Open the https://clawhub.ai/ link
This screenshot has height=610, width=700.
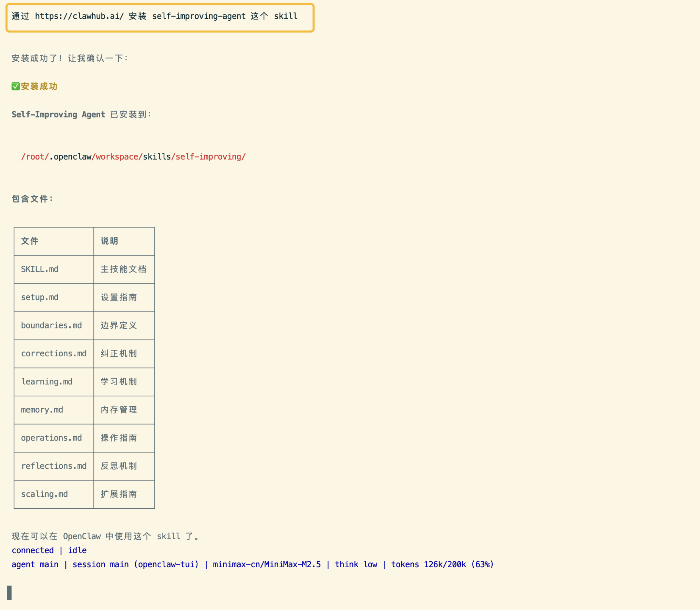coord(79,16)
